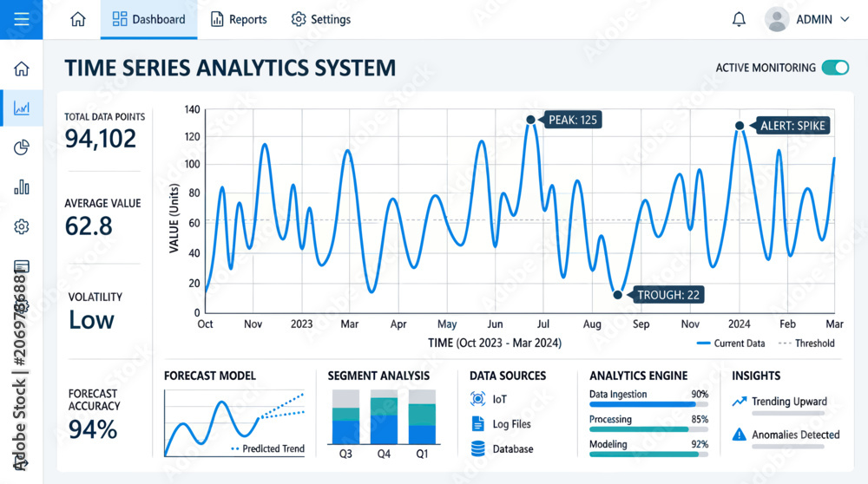Viewport: 868px width, 484px height.
Task: Click the Q4 segment bar
Action: 384,416
